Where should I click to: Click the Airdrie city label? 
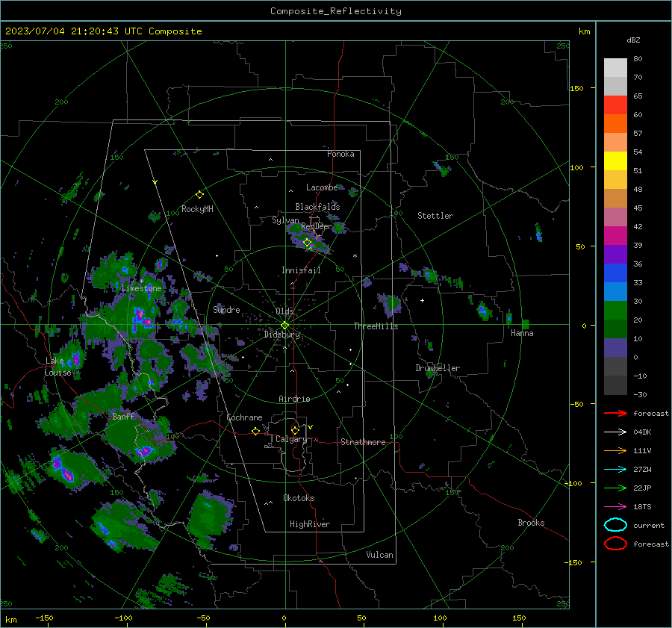[294, 399]
